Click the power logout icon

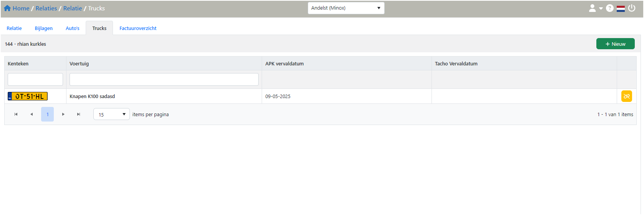[x=632, y=8]
